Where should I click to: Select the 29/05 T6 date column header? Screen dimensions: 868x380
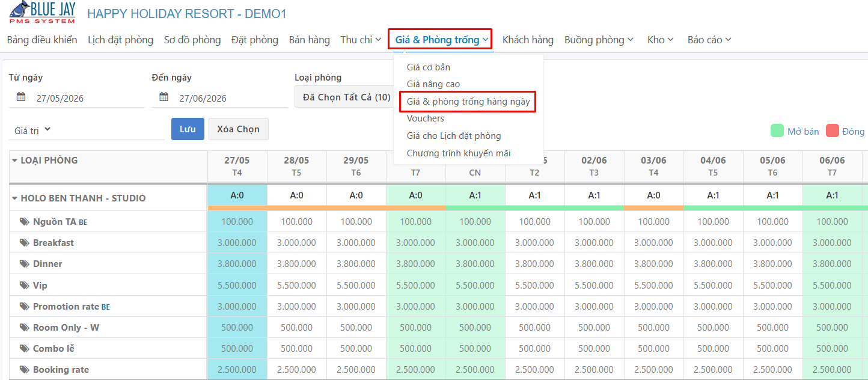coord(356,166)
